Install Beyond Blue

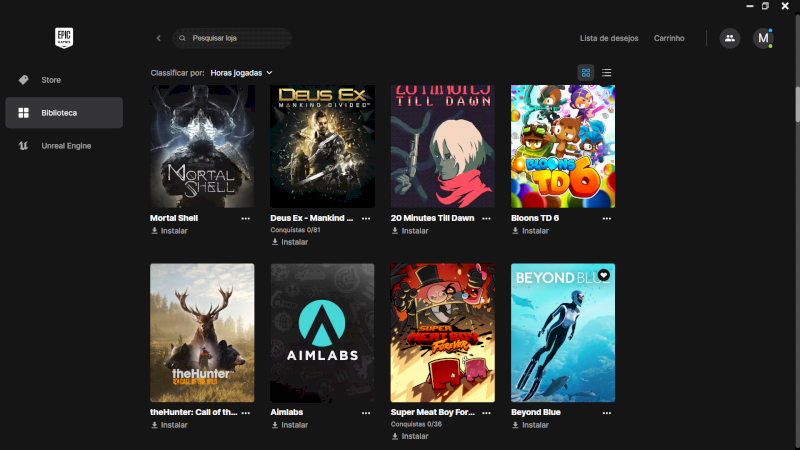(531, 425)
